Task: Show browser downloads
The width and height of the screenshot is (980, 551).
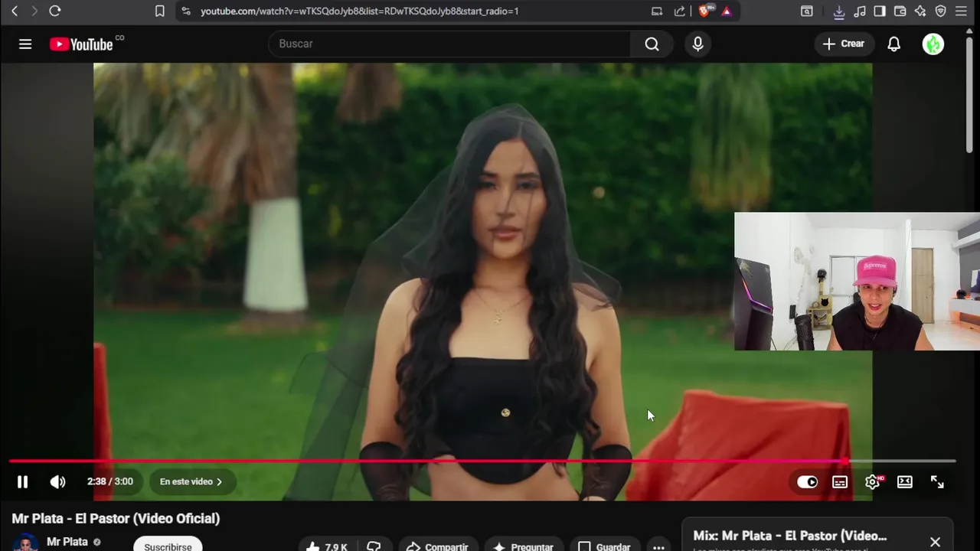Action: click(839, 11)
